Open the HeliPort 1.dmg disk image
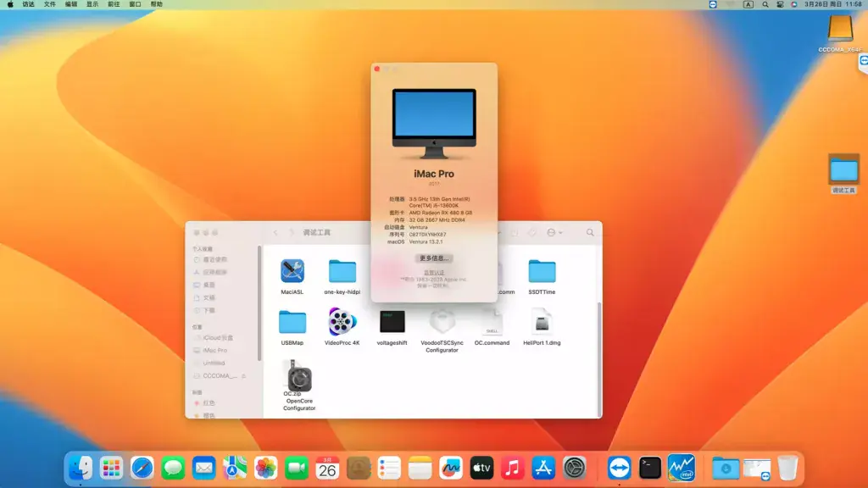Screen dimensions: 868x488 (542, 321)
